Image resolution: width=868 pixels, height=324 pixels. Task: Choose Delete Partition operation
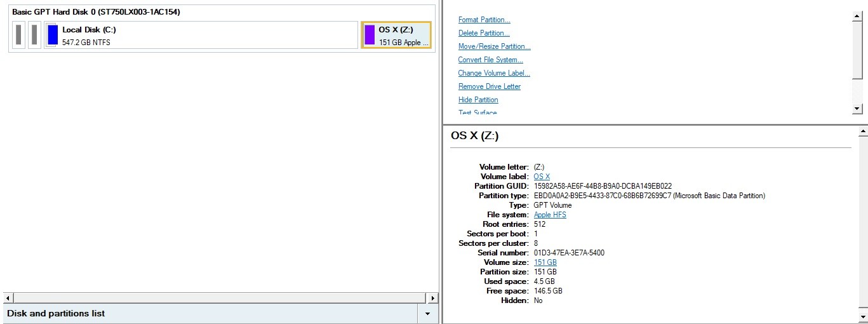click(x=484, y=33)
